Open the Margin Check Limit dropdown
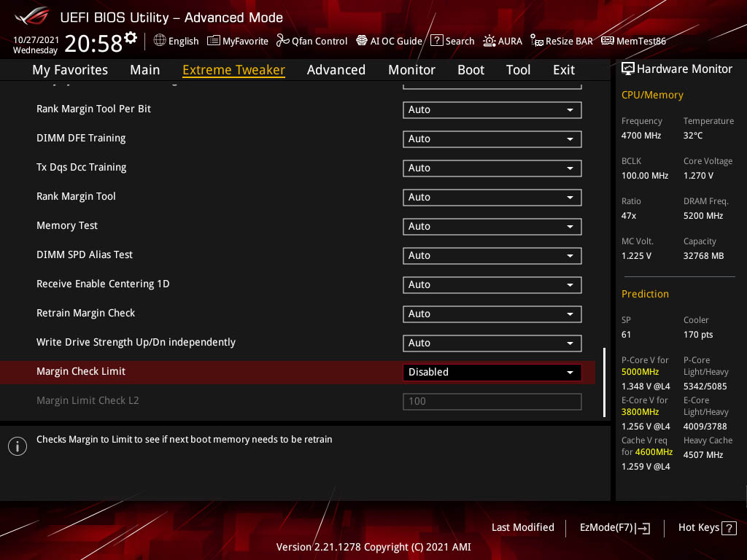This screenshot has height=560, width=747. (x=492, y=373)
